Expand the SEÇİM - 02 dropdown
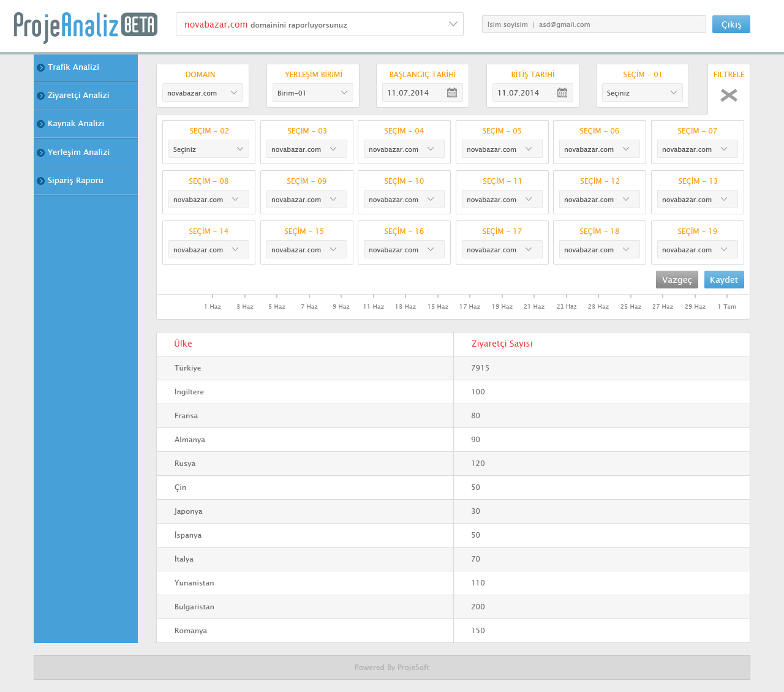Screen dimensions: 784x692 (x=208, y=149)
